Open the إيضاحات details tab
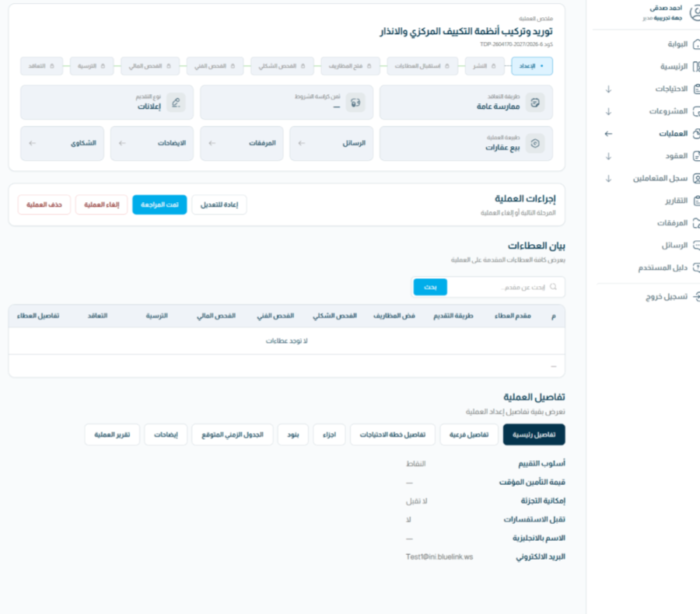 [x=166, y=434]
